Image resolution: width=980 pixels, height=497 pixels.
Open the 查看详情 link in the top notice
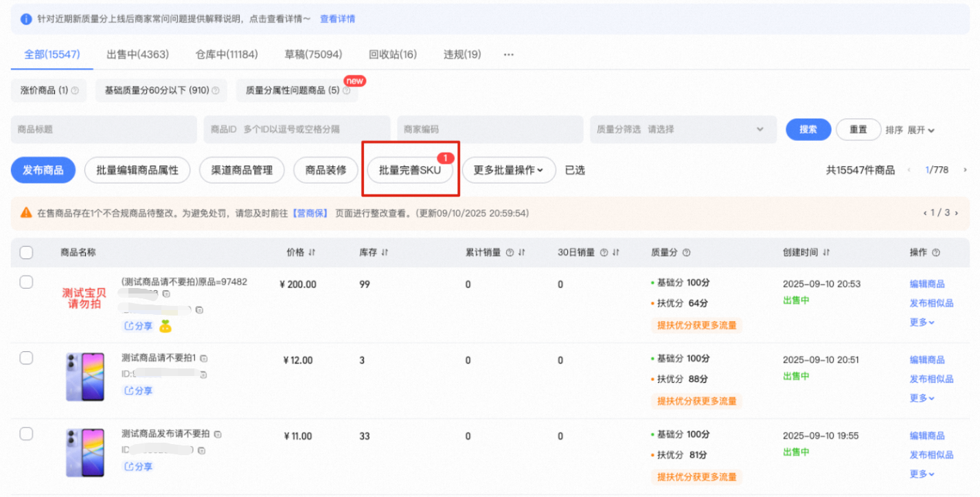pyautogui.click(x=338, y=19)
